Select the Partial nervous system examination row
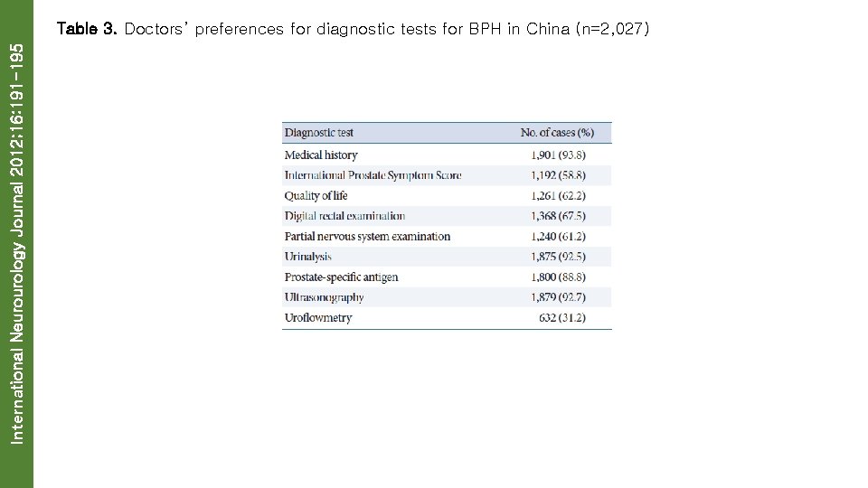 tap(367, 236)
